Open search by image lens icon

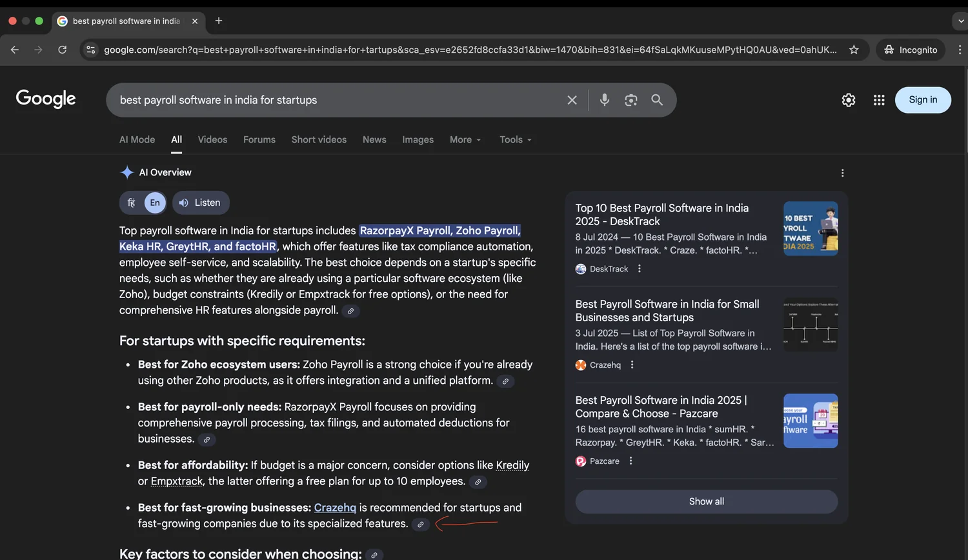(x=631, y=100)
